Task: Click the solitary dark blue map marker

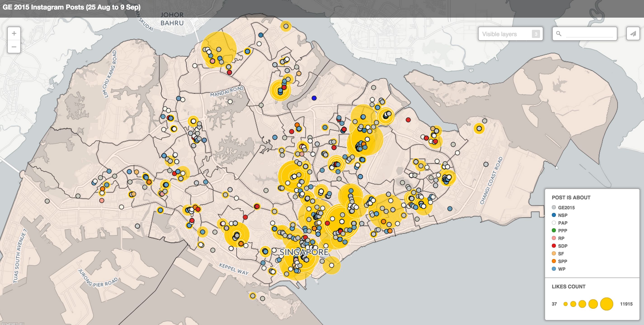Action: (314, 98)
